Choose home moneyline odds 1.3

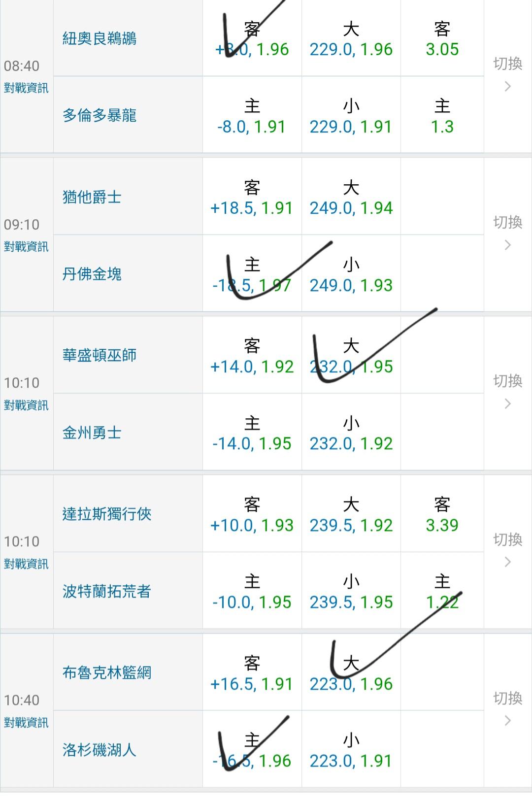[x=442, y=116]
